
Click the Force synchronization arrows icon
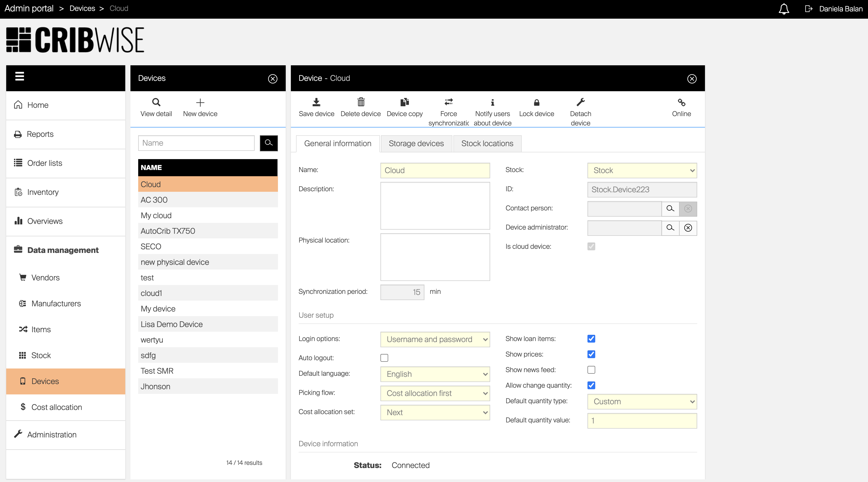448,102
